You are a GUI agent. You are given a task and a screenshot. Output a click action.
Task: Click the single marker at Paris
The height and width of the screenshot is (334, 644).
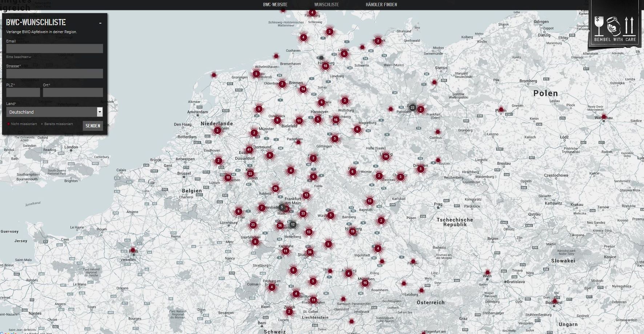[x=133, y=250]
